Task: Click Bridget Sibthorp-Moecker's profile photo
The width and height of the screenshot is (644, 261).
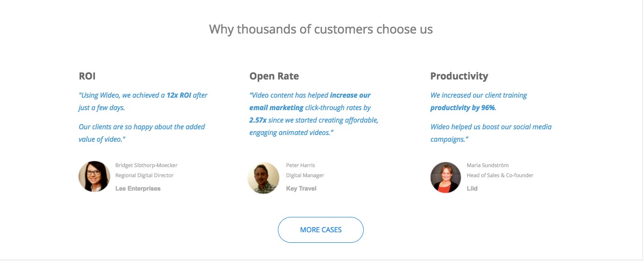Action: coord(94,177)
